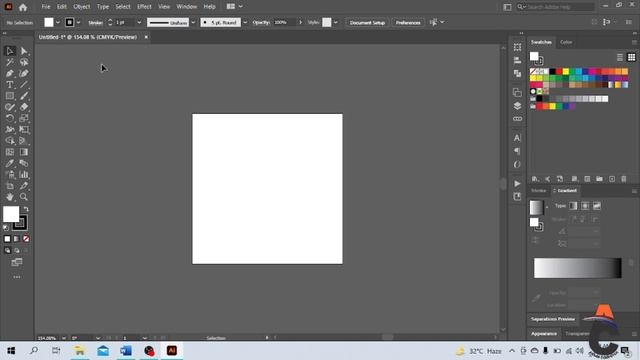Select the Width tool
The width and height of the screenshot is (640, 360).
pyautogui.click(x=10, y=129)
